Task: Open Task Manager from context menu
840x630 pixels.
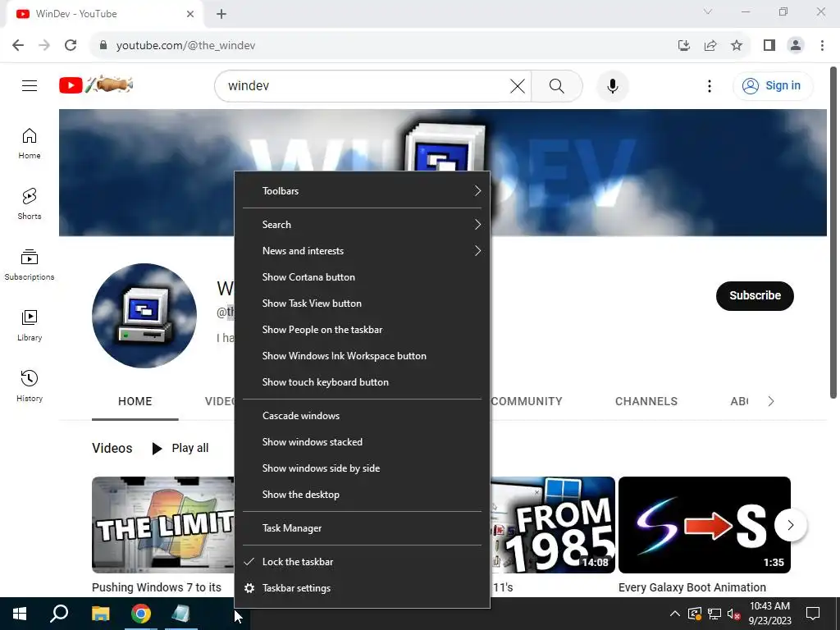Action: tap(362, 528)
